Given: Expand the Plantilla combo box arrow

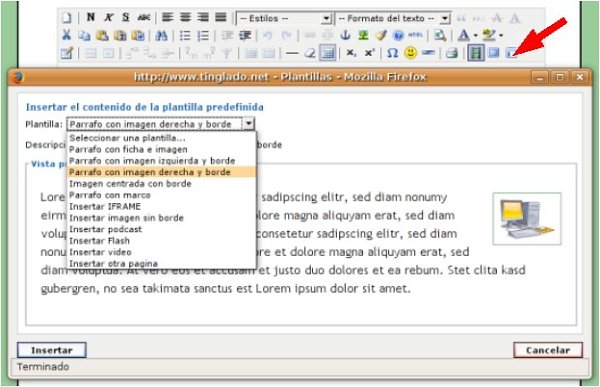Looking at the screenshot, I should 249,124.
